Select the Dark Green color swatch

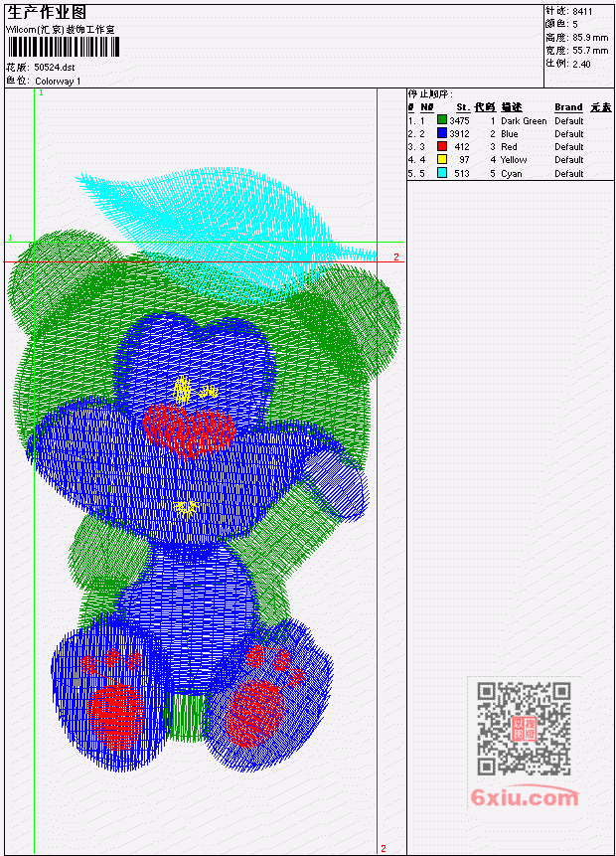pyautogui.click(x=442, y=120)
